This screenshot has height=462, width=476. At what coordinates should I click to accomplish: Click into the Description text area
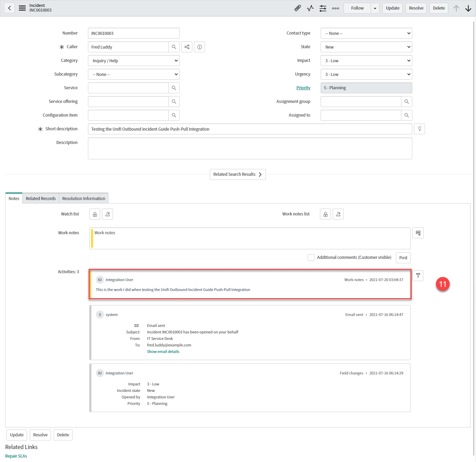250,148
